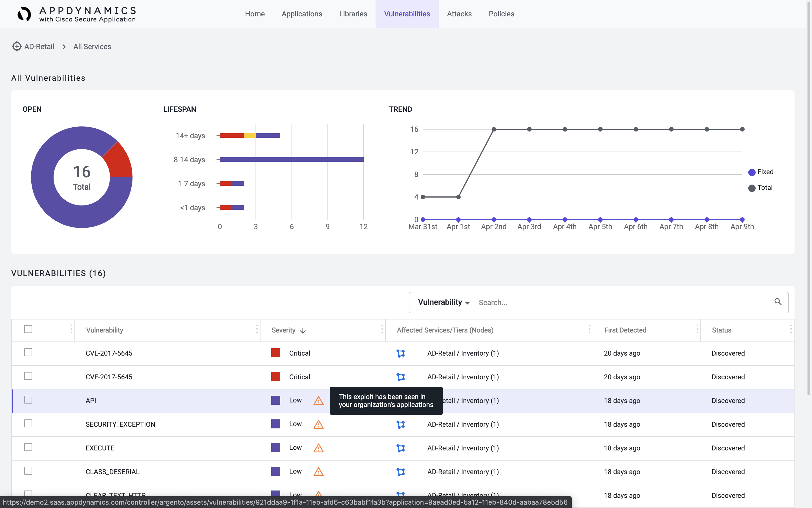Select the Vulnerabilities tab

pyautogui.click(x=407, y=14)
